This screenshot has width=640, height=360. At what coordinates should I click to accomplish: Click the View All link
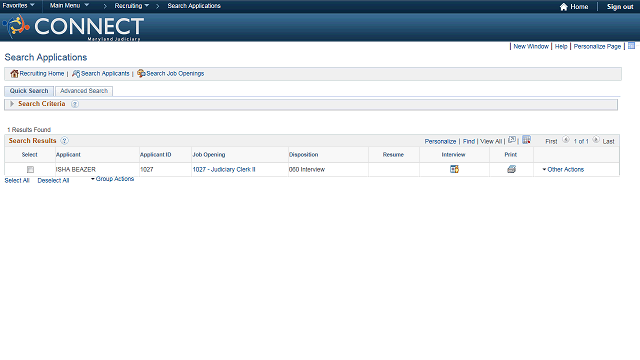pos(491,141)
